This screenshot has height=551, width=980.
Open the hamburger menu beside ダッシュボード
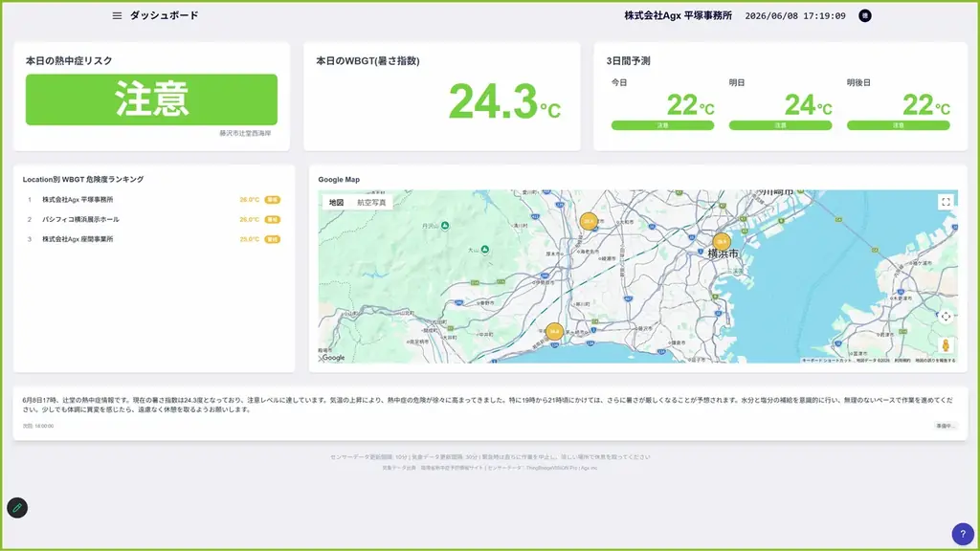117,15
